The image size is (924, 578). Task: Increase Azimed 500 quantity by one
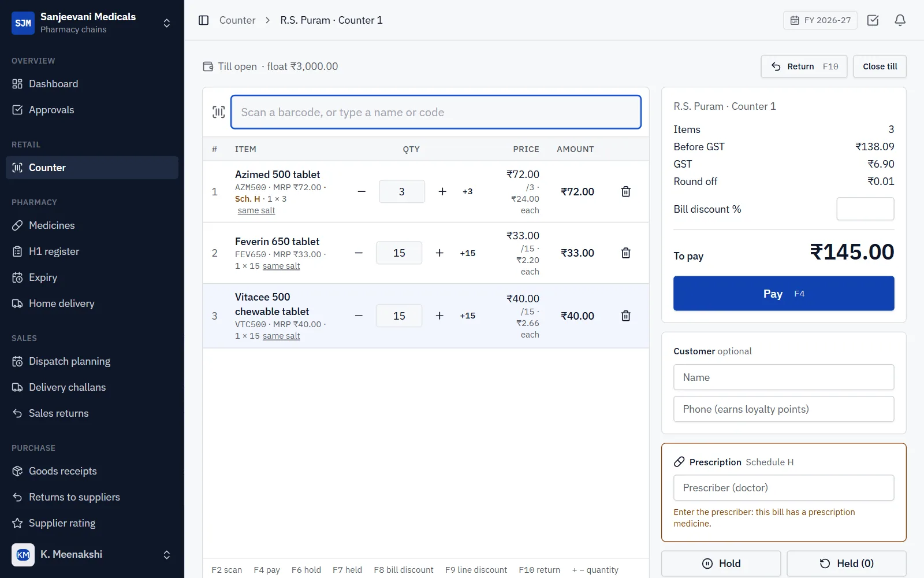click(x=442, y=191)
